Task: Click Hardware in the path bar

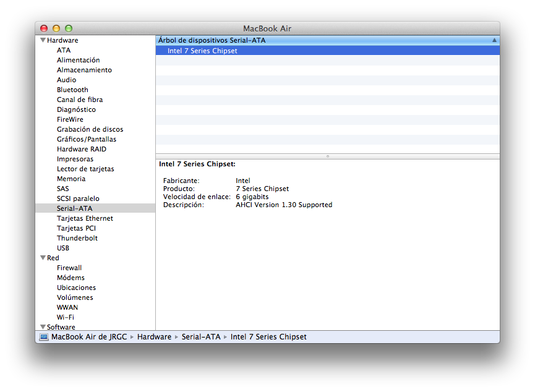Action: point(154,337)
